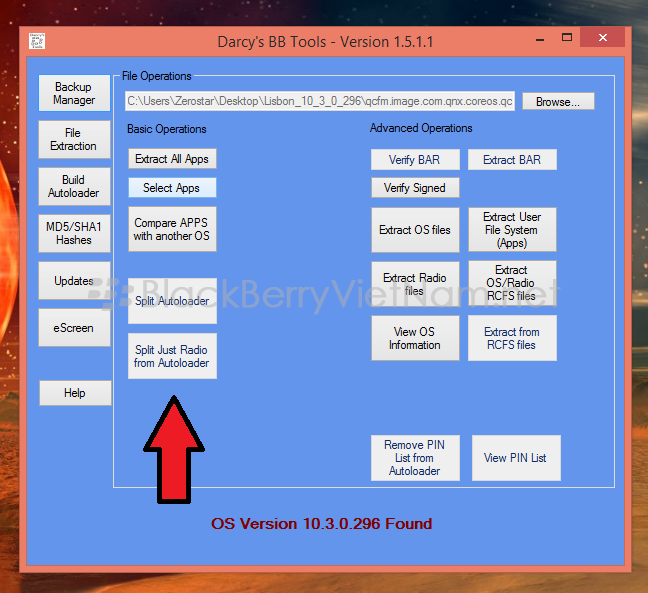Viewport: 648px width, 593px height.
Task: Click the Split Autoloader button
Action: coord(172,301)
